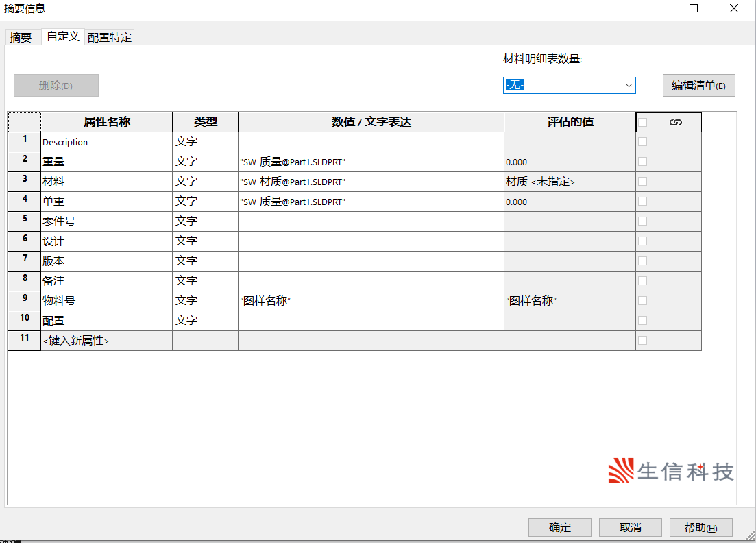Enable the link checkbox for the 材料 row
756x543 pixels.
tap(643, 182)
